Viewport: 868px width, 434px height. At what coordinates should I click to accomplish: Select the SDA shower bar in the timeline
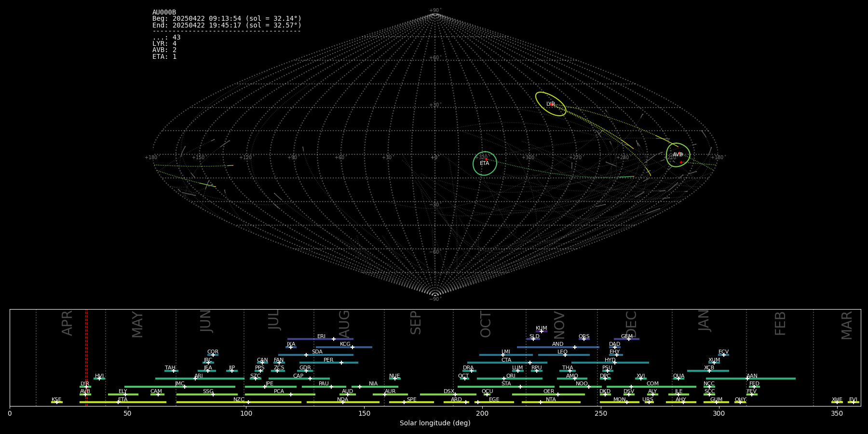click(x=315, y=355)
